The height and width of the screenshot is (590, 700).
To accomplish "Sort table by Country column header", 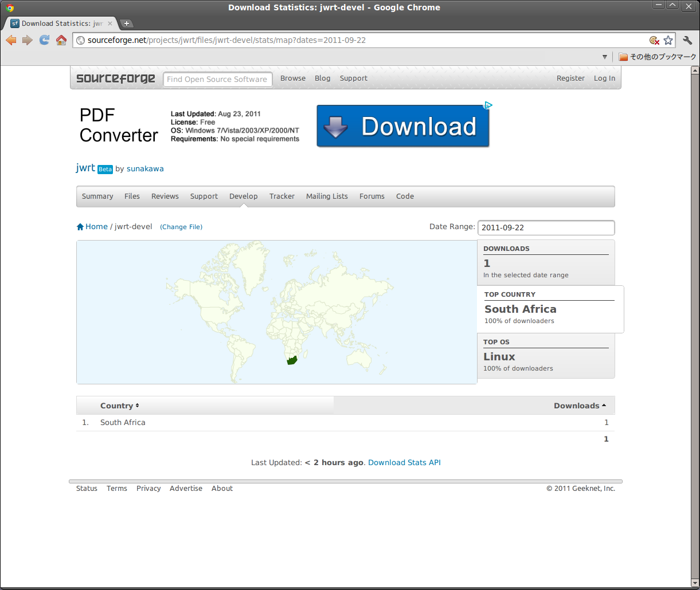I will [x=119, y=406].
